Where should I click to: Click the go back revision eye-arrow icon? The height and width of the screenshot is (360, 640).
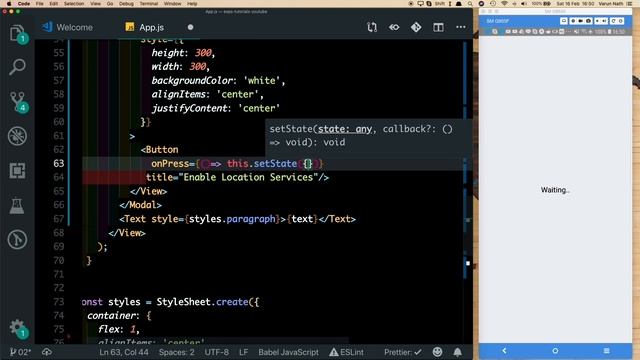[394, 27]
